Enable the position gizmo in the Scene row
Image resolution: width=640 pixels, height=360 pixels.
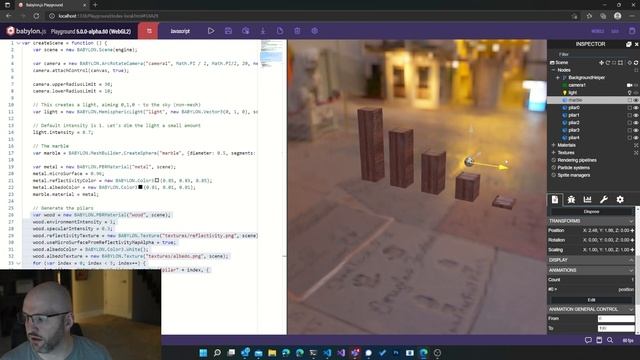601,62
